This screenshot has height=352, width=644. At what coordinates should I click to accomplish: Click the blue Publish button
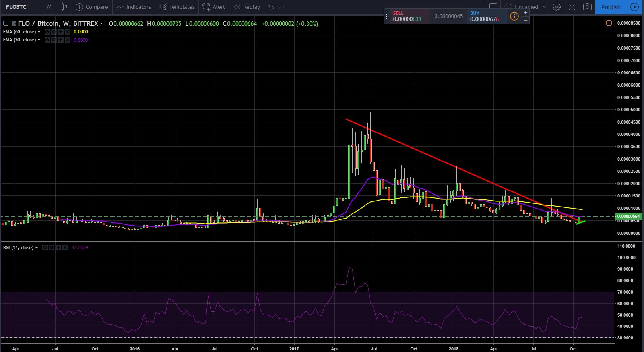tap(611, 7)
